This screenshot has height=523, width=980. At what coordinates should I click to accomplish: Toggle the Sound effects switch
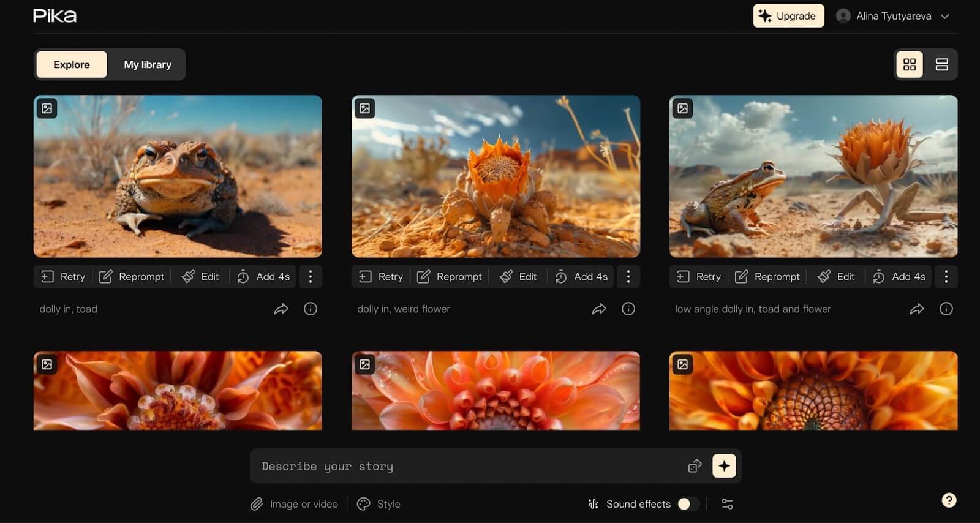point(688,504)
